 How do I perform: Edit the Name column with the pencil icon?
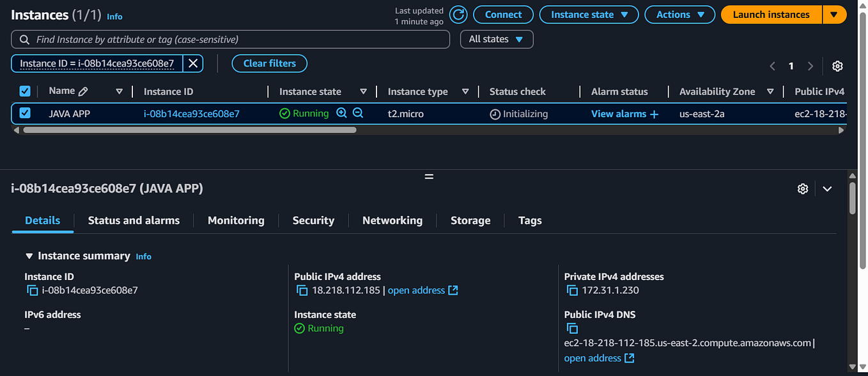pos(83,90)
